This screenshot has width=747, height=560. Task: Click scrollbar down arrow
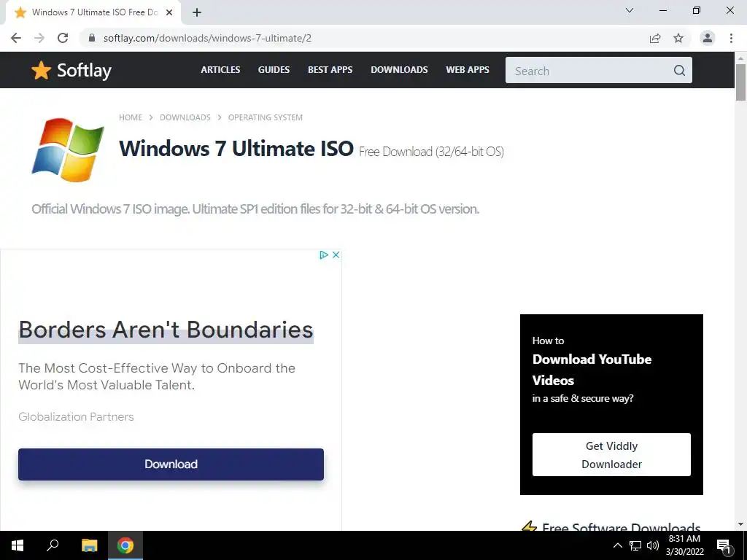[740, 524]
